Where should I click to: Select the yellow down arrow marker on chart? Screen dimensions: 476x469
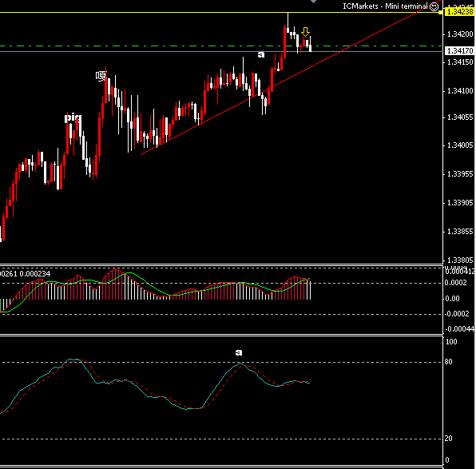tap(305, 32)
